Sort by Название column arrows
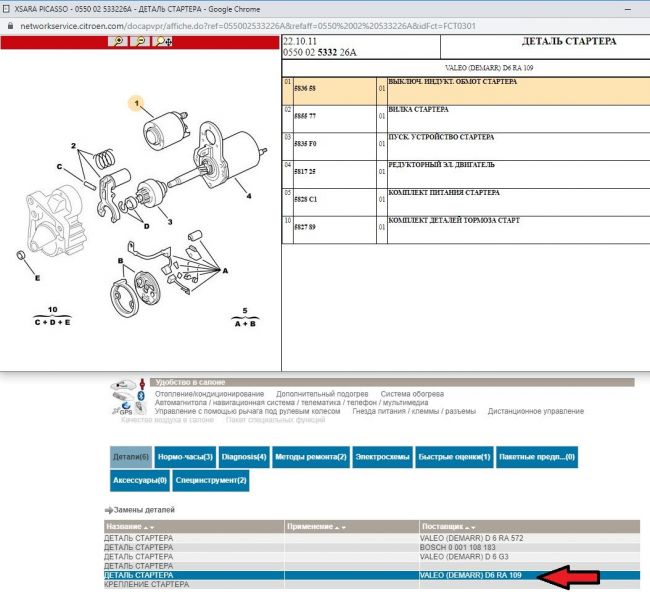Viewport: 650px width, 600px height. pos(148,526)
